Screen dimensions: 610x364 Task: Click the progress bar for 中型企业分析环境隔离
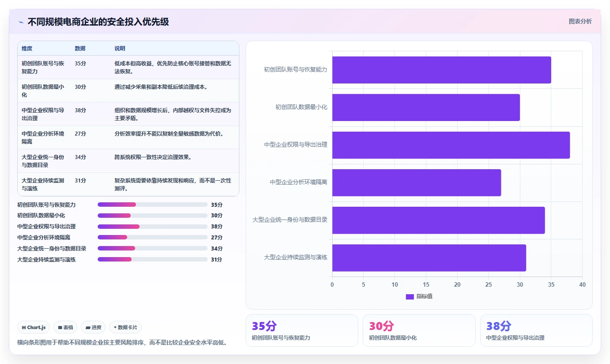[x=152, y=238]
